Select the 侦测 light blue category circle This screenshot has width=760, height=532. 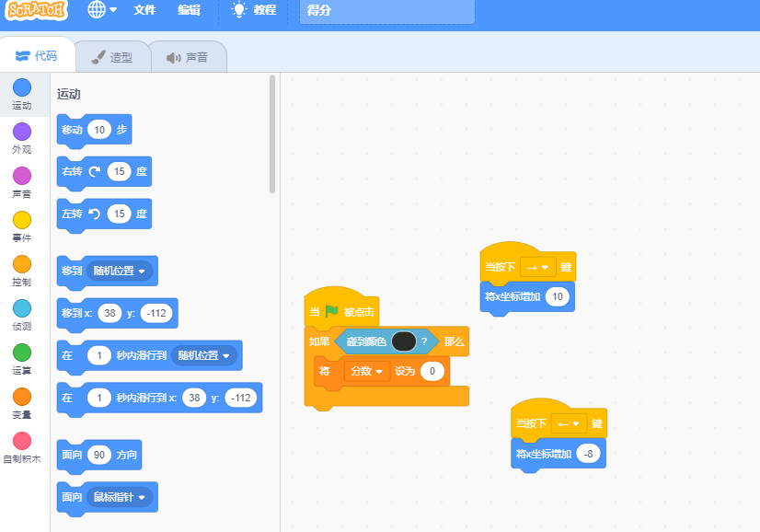(22, 308)
